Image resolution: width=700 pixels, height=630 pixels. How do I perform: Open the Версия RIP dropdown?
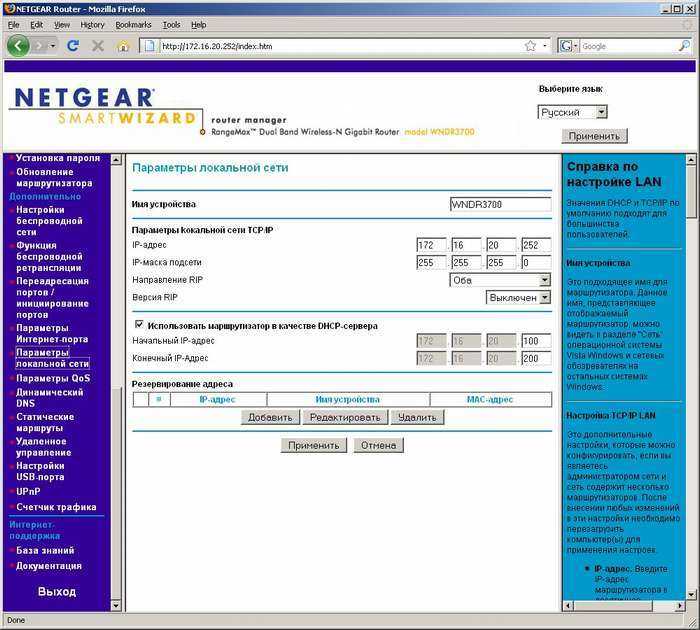518,297
